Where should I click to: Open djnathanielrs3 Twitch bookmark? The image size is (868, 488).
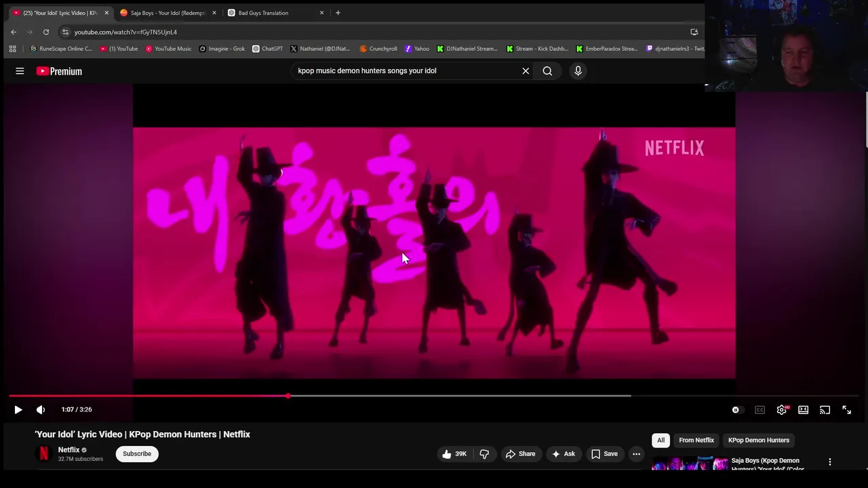675,49
